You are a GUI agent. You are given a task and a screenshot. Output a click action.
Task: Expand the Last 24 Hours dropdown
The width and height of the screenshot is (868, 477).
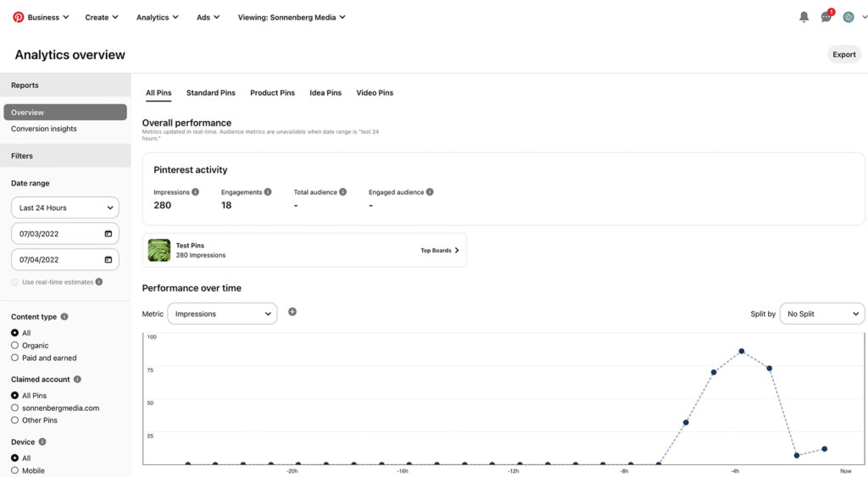pos(65,208)
